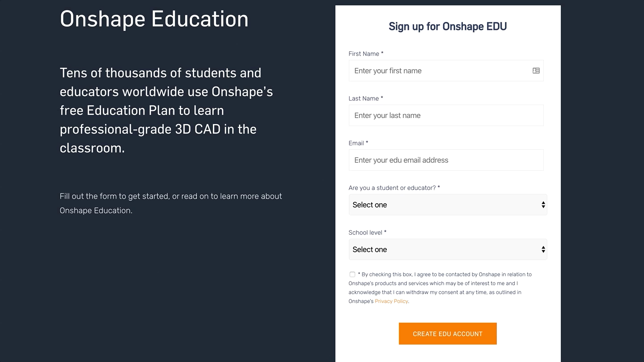Check the contact consent checkbox
Image resolution: width=644 pixels, height=362 pixels.
coord(352,274)
